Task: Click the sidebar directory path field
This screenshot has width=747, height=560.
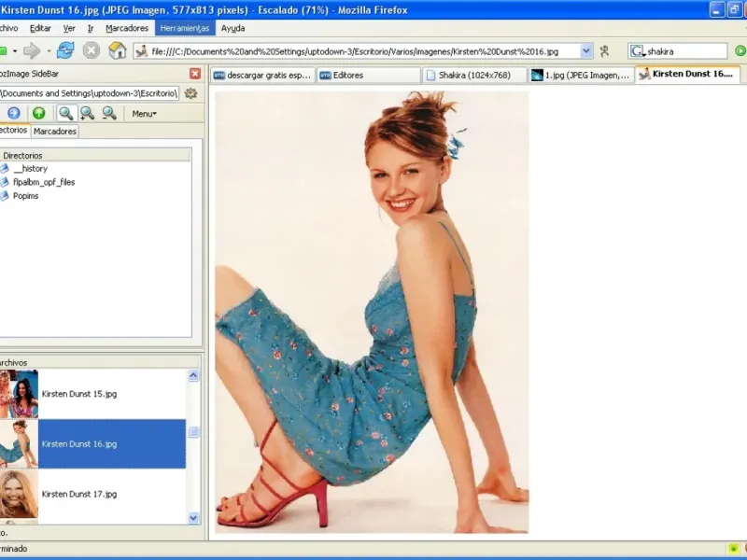Action: click(x=89, y=93)
